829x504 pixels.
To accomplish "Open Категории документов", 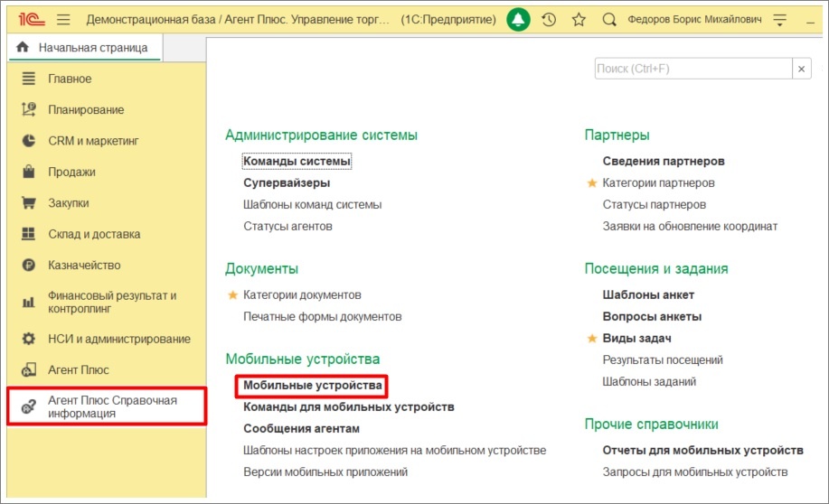I will [302, 294].
